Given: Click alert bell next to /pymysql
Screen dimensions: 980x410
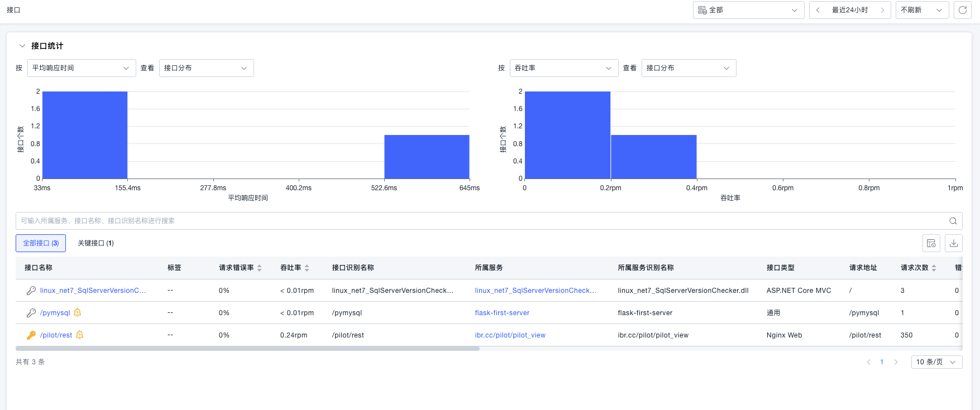Looking at the screenshot, I should [78, 312].
